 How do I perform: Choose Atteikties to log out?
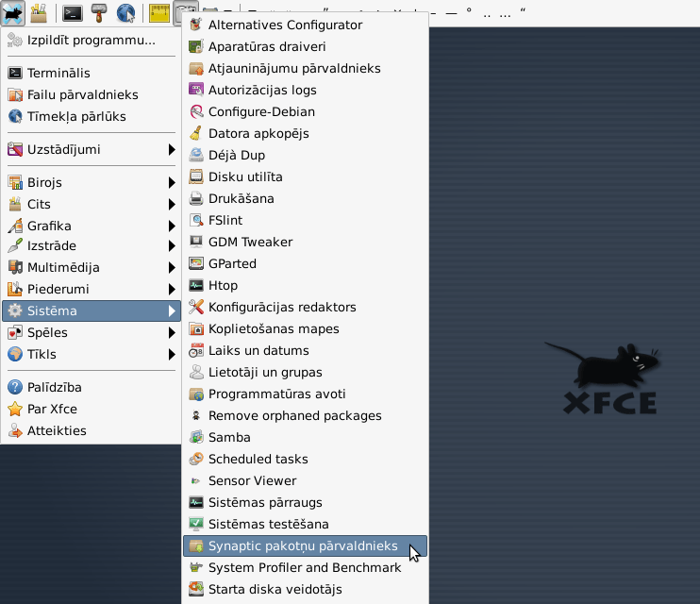click(x=92, y=430)
